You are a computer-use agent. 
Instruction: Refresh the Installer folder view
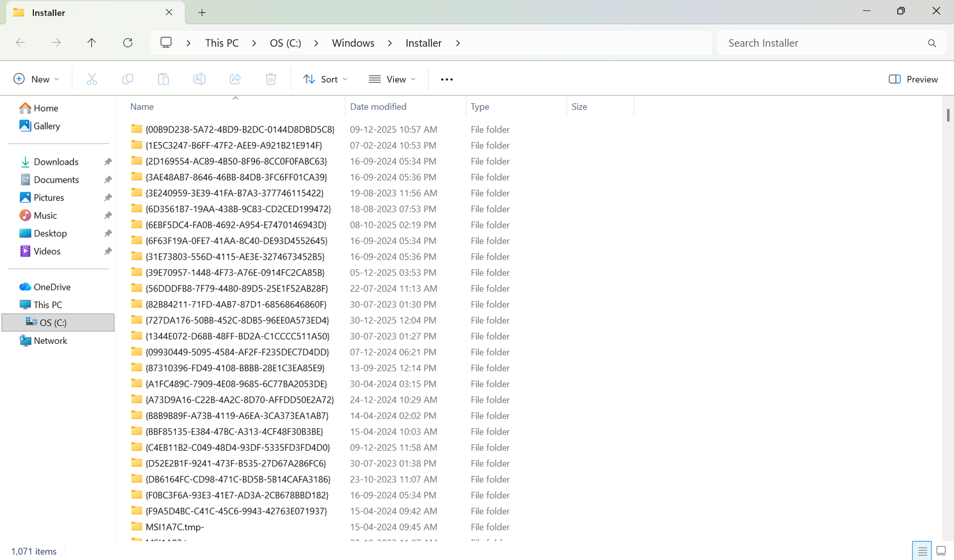tap(128, 43)
